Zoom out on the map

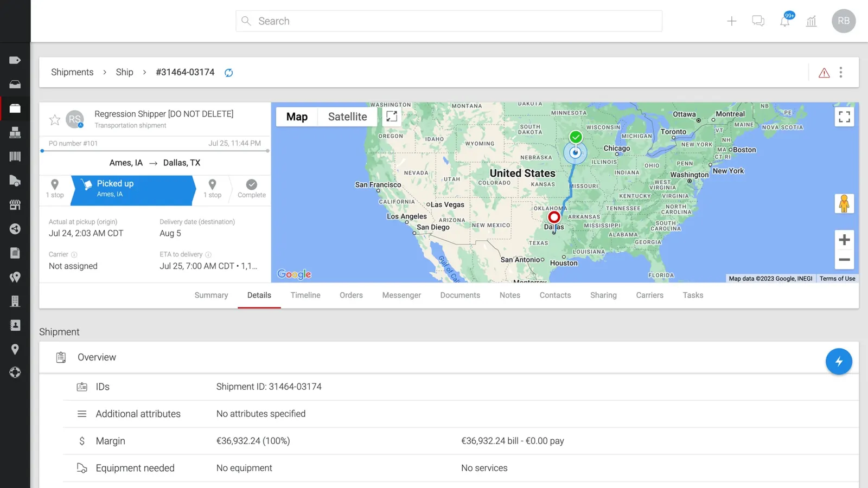pos(844,260)
